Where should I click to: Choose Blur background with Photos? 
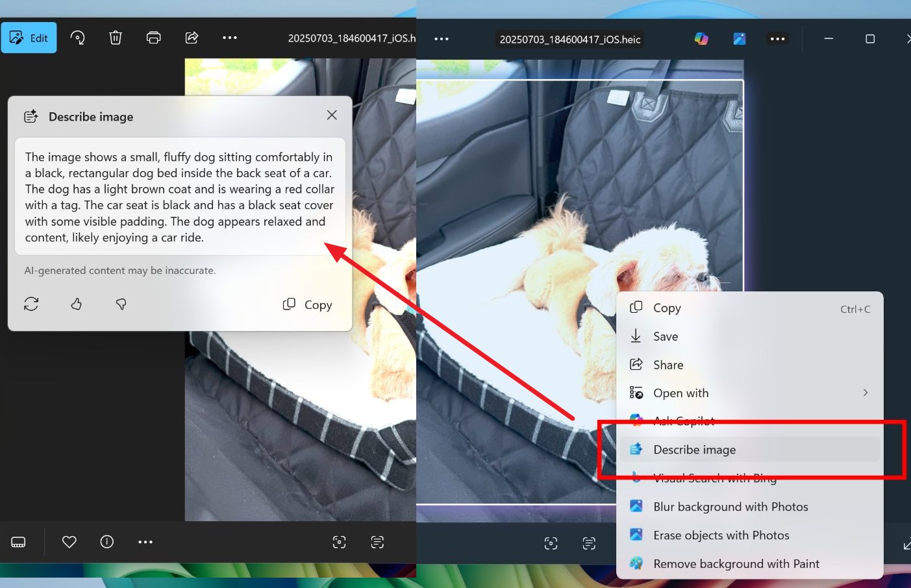(x=731, y=506)
